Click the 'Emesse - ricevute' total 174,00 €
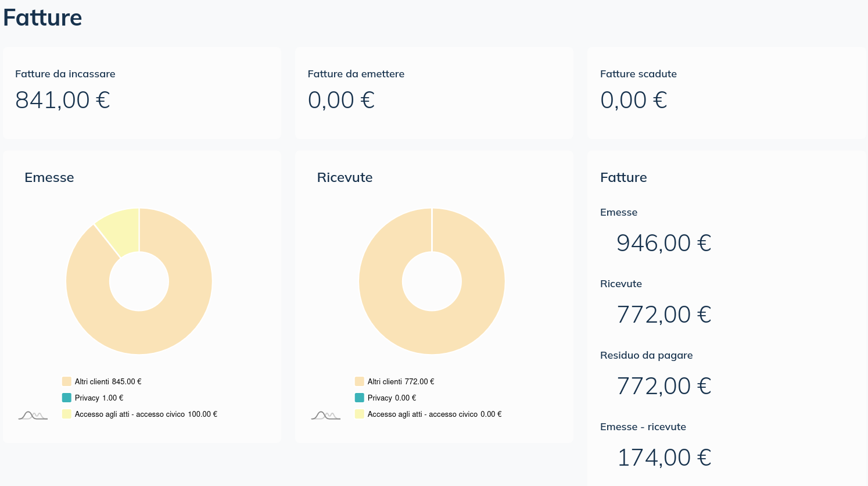Viewport: 868px width, 486px height. pyautogui.click(x=664, y=457)
